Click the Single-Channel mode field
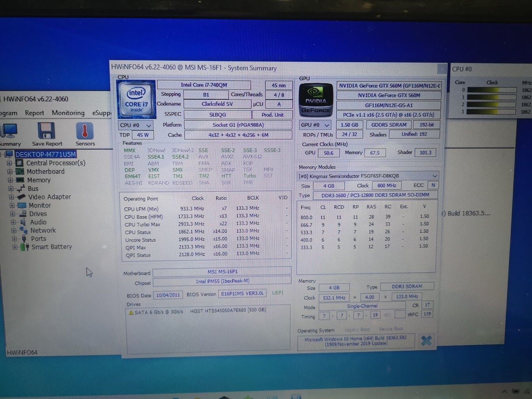 tap(362, 306)
